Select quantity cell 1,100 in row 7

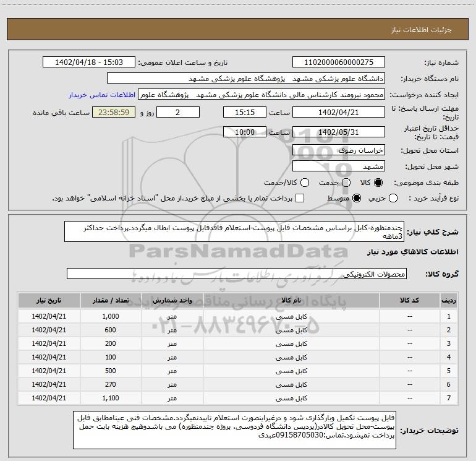111,398
